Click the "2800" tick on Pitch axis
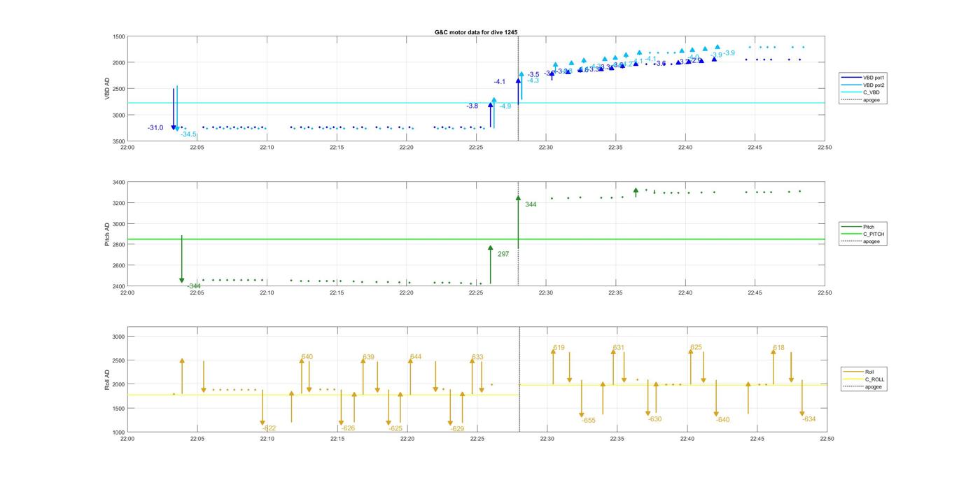The height and width of the screenshot is (485, 980). (119, 245)
